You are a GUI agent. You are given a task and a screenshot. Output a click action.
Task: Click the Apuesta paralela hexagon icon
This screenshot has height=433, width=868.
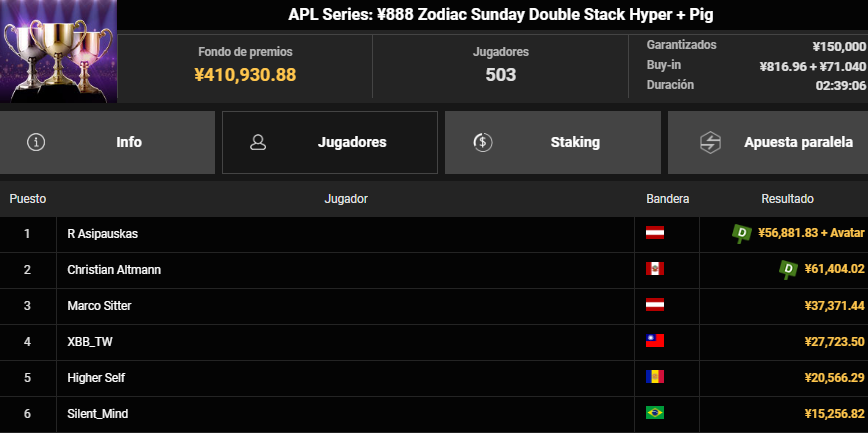coord(710,142)
